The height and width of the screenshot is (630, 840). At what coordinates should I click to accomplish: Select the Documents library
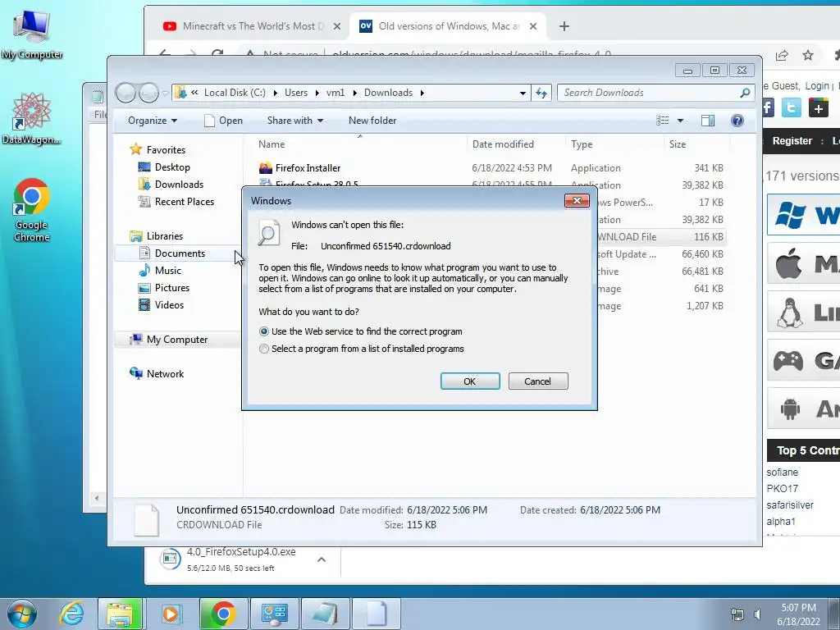pos(172,253)
